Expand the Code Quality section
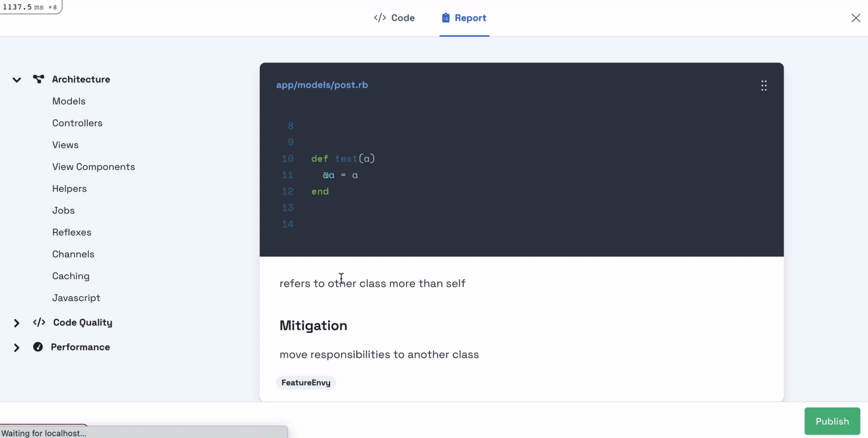The image size is (868, 438). pos(17,322)
